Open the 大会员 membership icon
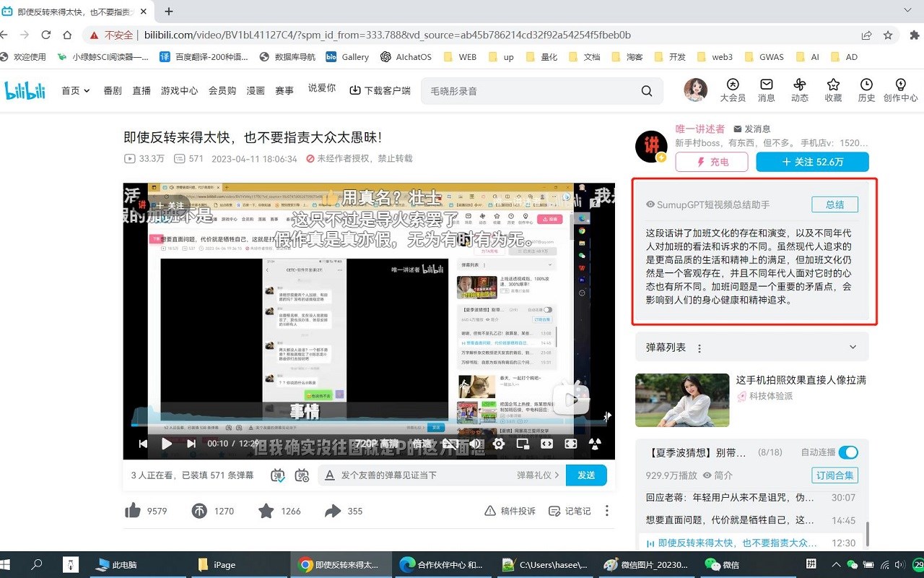The width and height of the screenshot is (924, 578). [733, 90]
